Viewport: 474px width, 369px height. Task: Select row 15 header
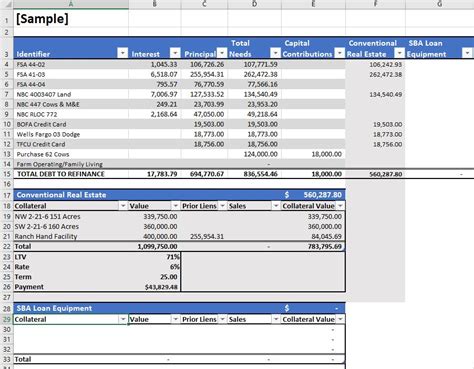[7, 174]
